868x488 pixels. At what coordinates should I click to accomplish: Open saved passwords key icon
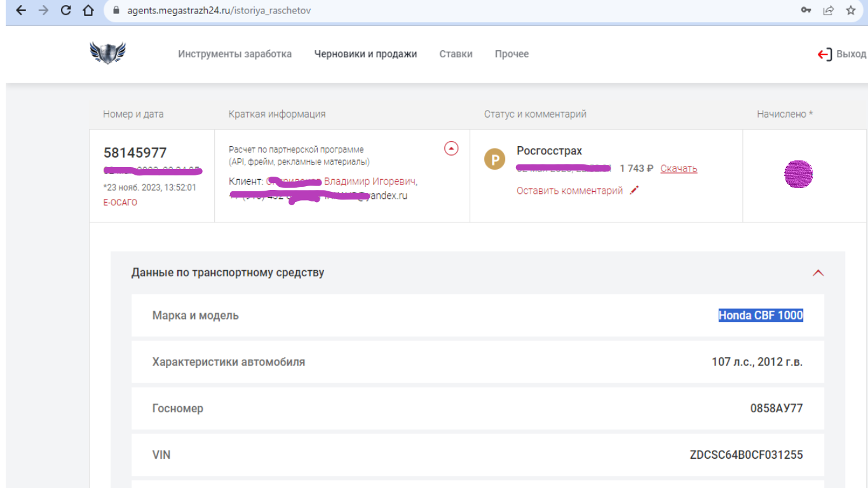click(x=806, y=10)
